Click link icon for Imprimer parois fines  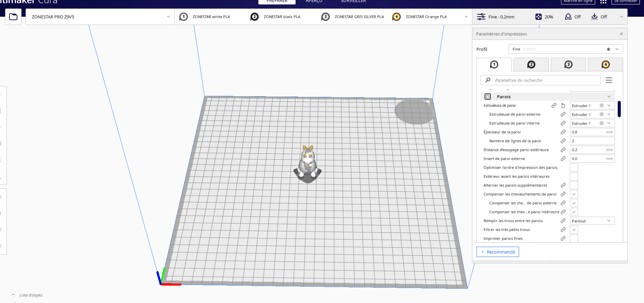coord(563,239)
